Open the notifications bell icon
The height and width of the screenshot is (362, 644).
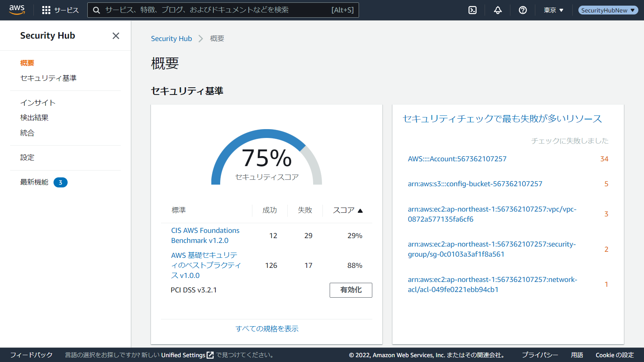point(498,10)
